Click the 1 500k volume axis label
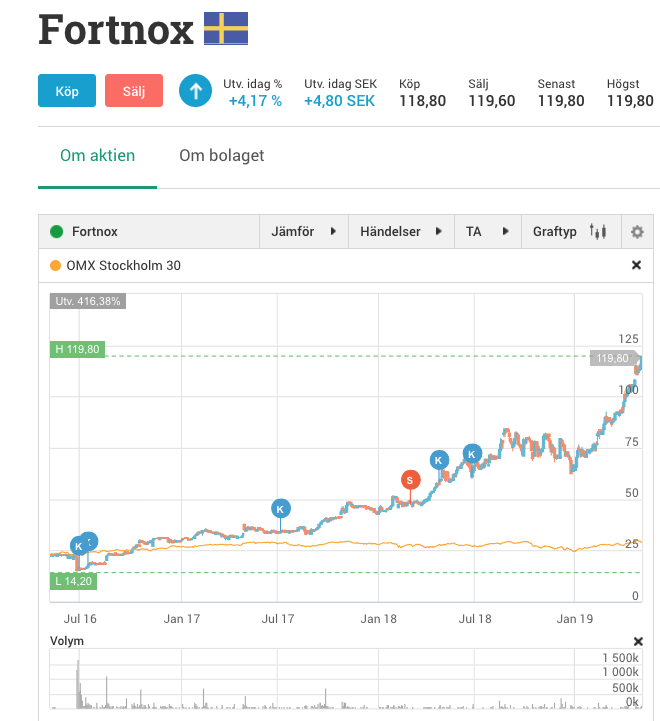This screenshot has width=660, height=721. (x=621, y=658)
